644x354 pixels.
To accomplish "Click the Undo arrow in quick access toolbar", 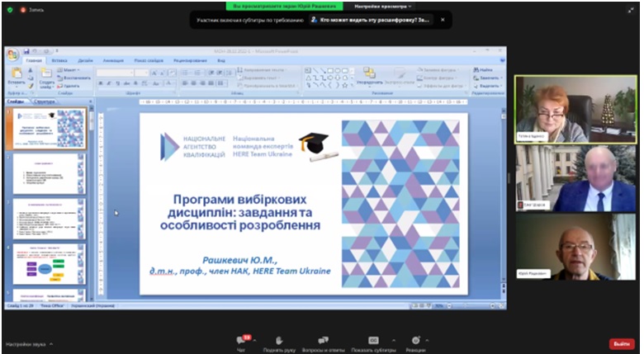I will click(35, 51).
